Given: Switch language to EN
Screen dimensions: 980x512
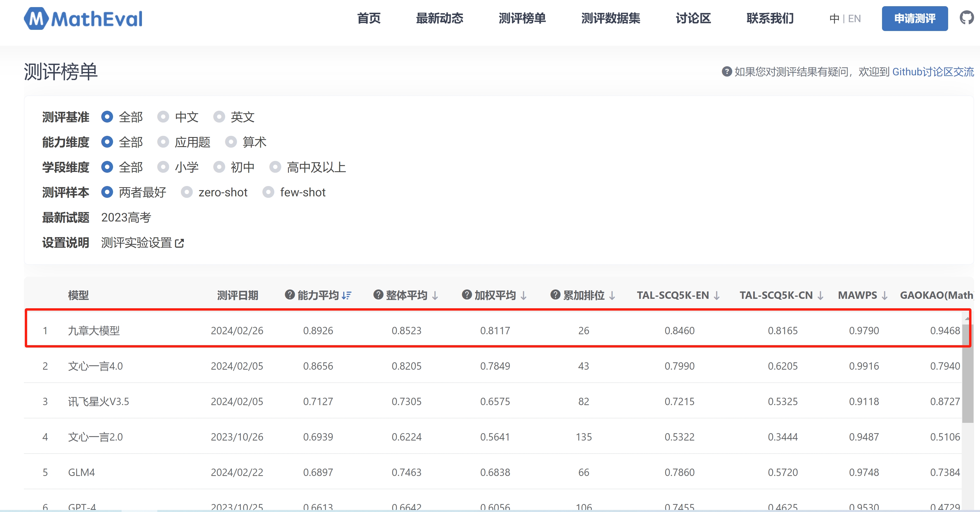Looking at the screenshot, I should (x=854, y=19).
